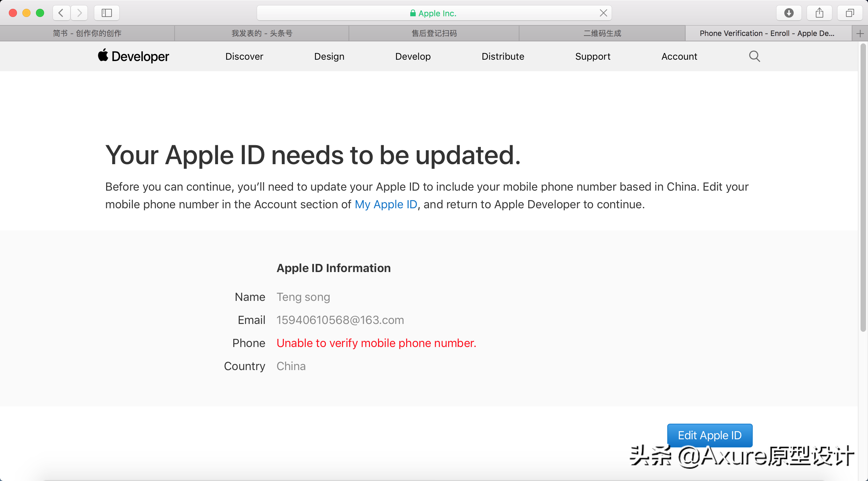Switch to the 二维码生成 tab
The image size is (868, 481).
pyautogui.click(x=602, y=33)
